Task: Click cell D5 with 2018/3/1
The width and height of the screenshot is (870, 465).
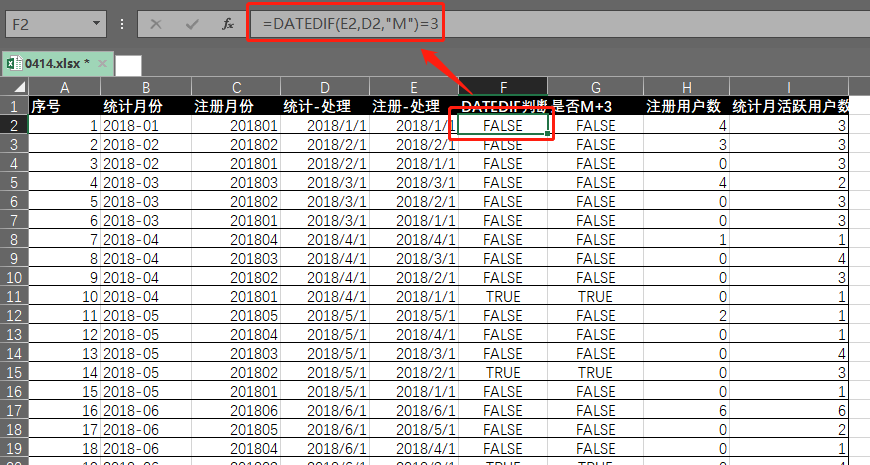Action: [325, 183]
